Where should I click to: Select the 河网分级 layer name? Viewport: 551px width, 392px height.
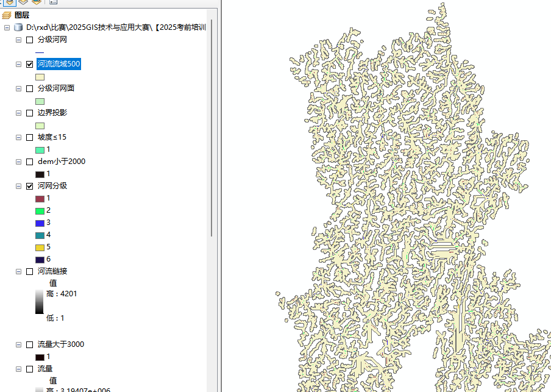tap(52, 185)
